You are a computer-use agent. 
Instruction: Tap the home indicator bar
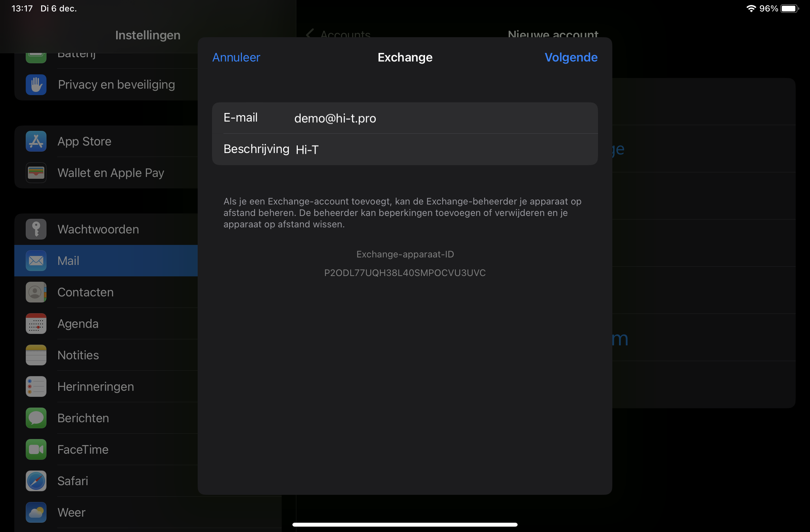405,524
